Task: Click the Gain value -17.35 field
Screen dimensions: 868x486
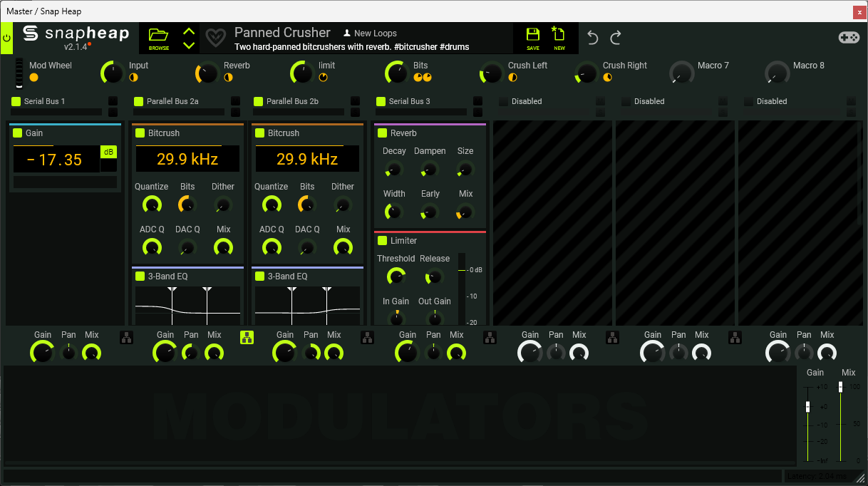Action: [x=56, y=160]
